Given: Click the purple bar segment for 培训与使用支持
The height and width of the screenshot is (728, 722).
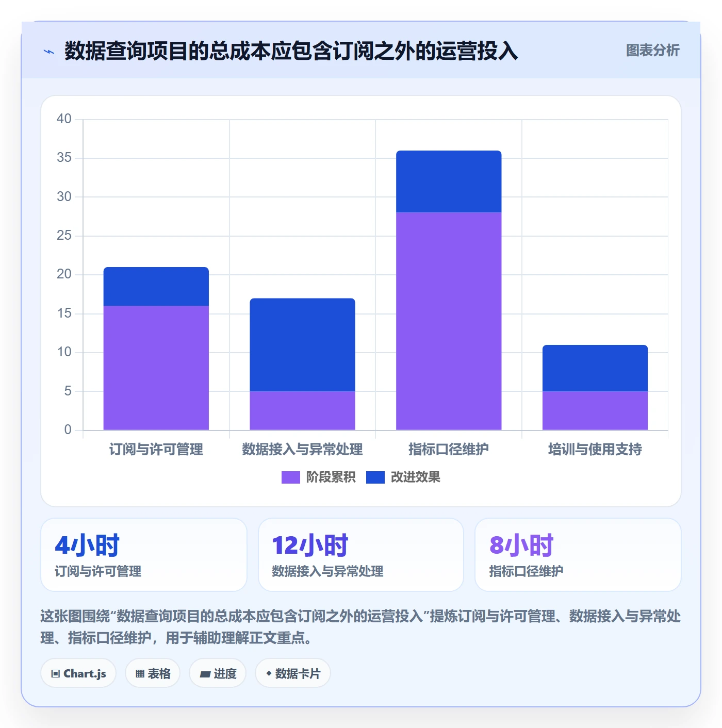Looking at the screenshot, I should pos(595,410).
